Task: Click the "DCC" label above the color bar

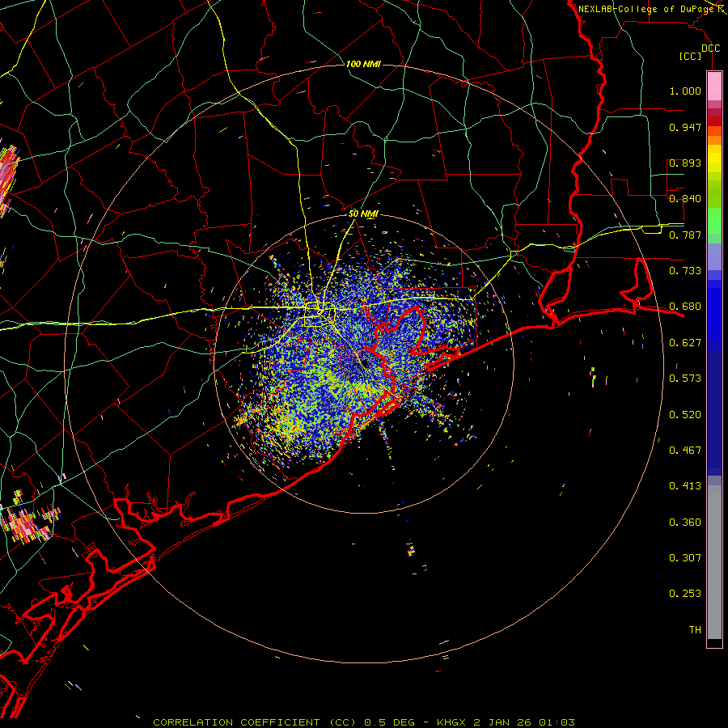Action: tap(710, 49)
